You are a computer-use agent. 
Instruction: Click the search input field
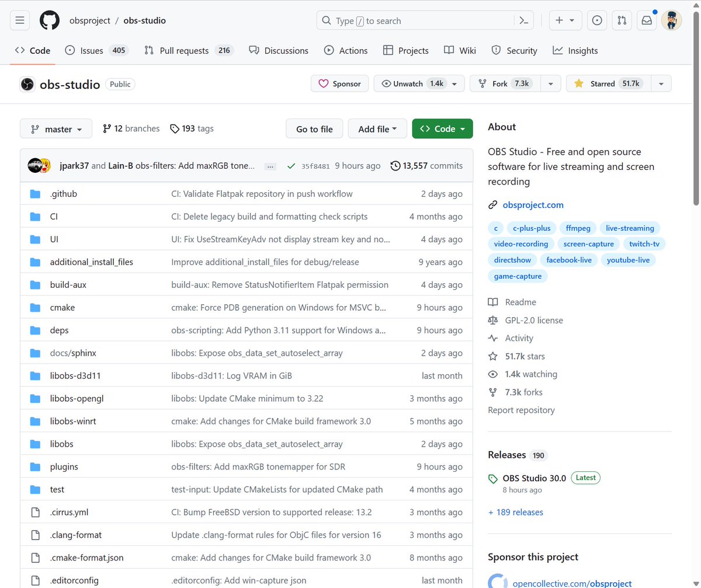[x=415, y=20]
